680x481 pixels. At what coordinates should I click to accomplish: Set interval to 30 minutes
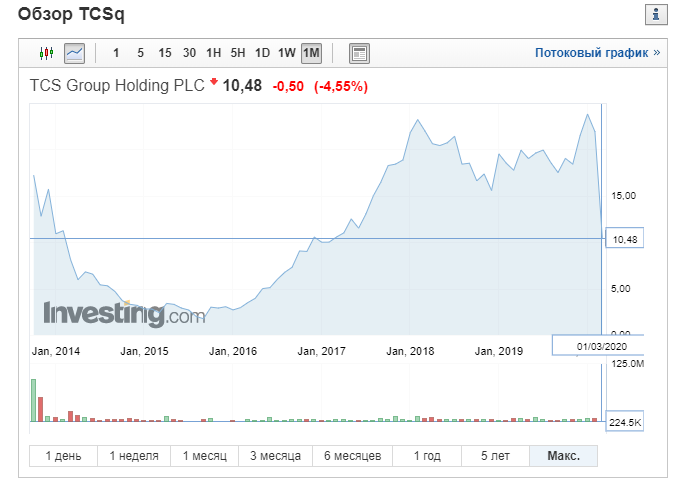(189, 53)
